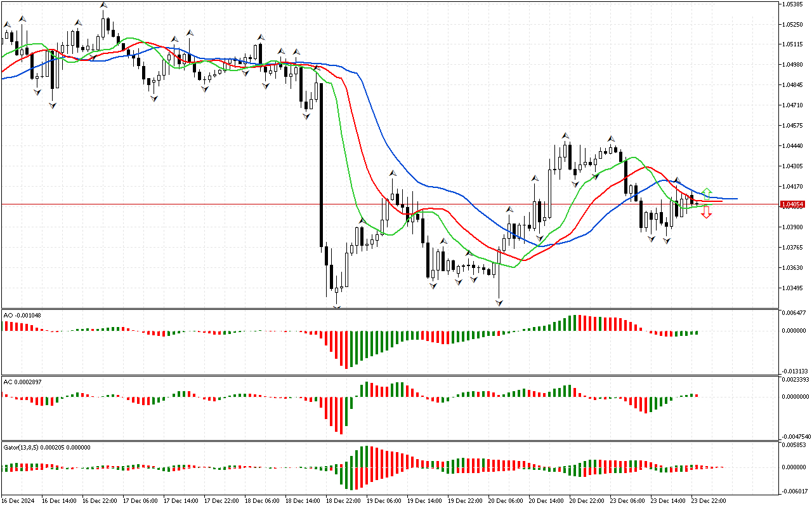Click the Gator scale value 0.005853

point(795,446)
